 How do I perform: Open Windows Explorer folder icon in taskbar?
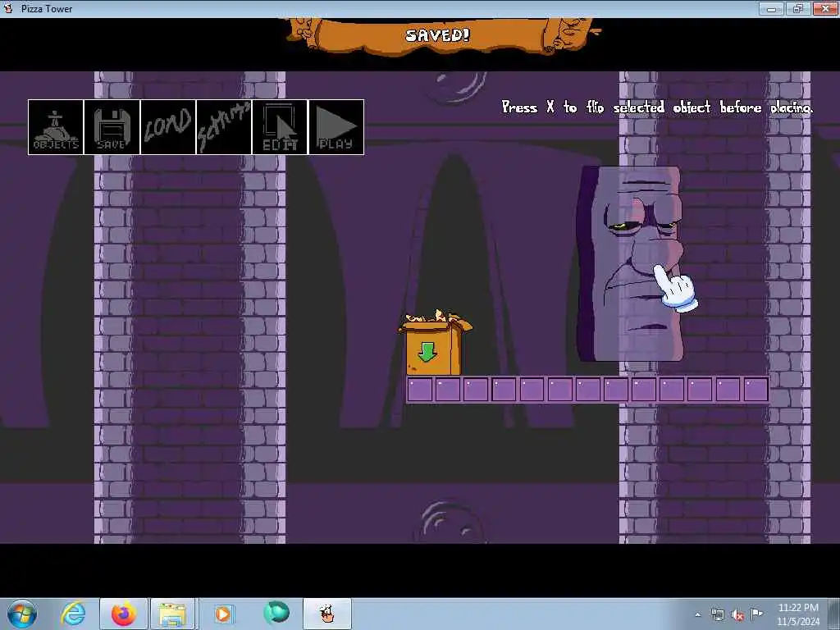coord(172,614)
